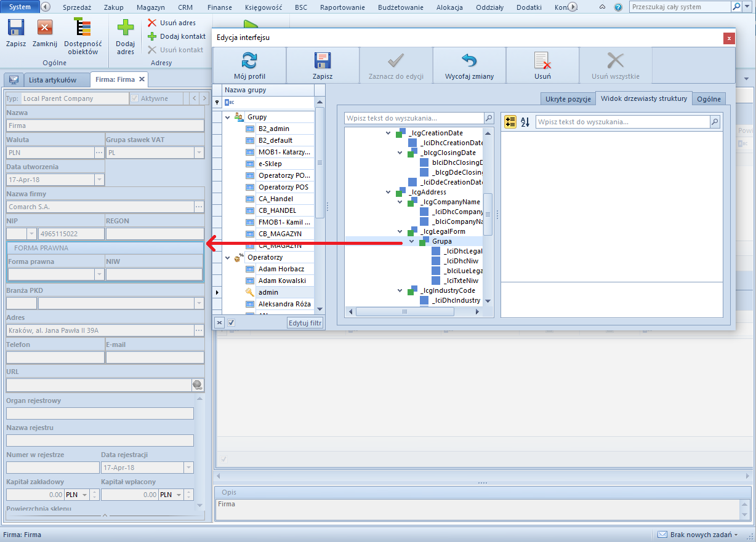756x542 pixels.
Task: Click the tree search magnifier icon
Action: click(x=489, y=118)
